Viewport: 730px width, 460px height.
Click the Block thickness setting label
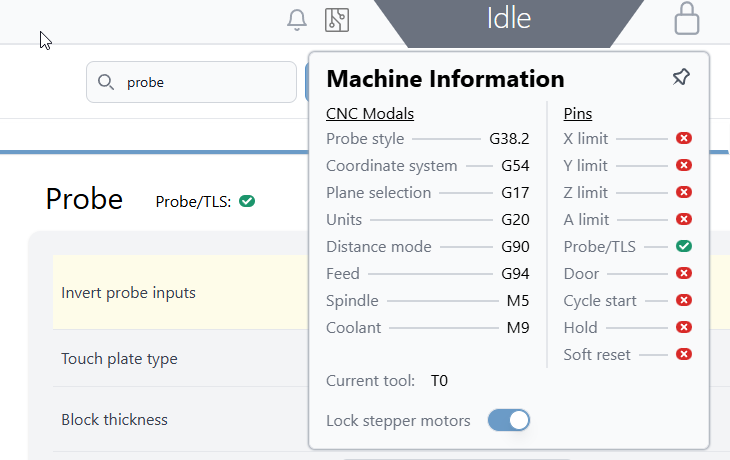[114, 420]
